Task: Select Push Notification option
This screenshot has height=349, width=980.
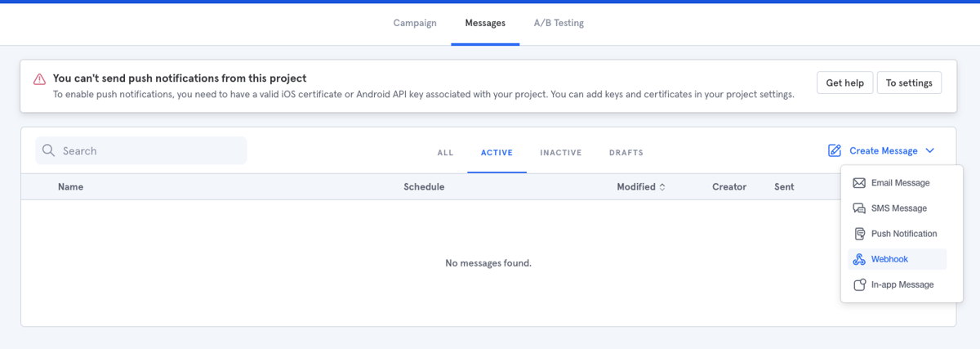Action: (898, 234)
